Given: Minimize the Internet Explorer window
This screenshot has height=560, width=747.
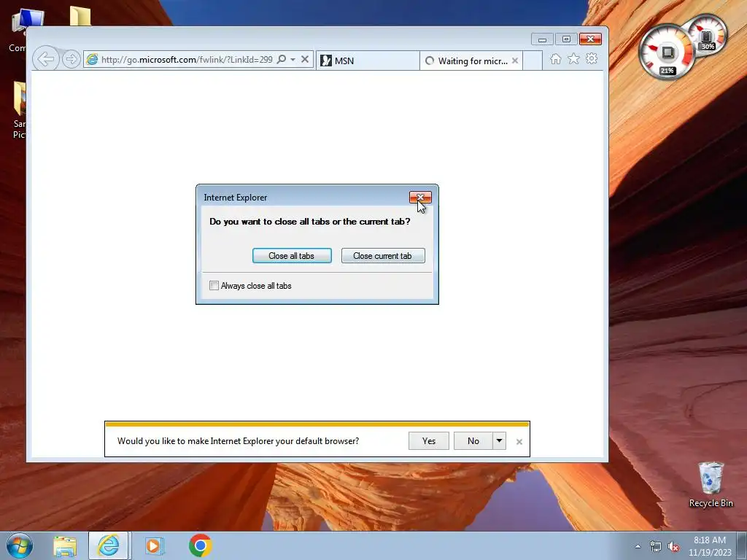Looking at the screenshot, I should pyautogui.click(x=542, y=39).
